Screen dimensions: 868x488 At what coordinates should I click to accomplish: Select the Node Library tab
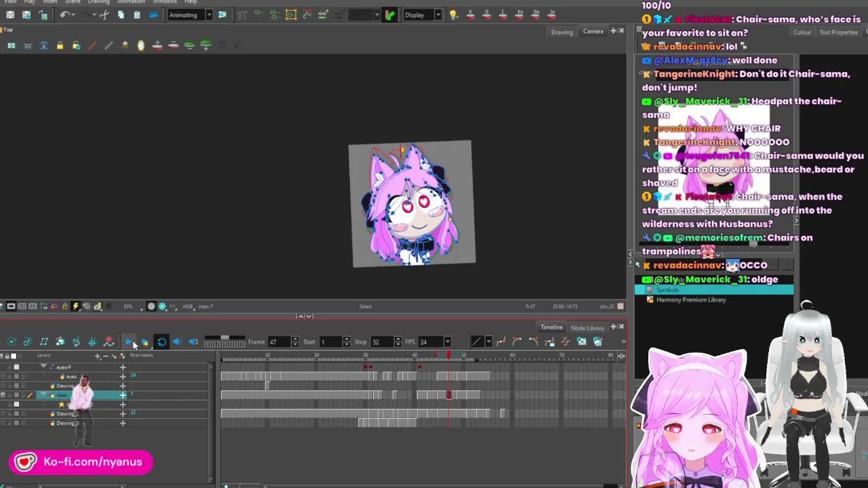click(587, 328)
